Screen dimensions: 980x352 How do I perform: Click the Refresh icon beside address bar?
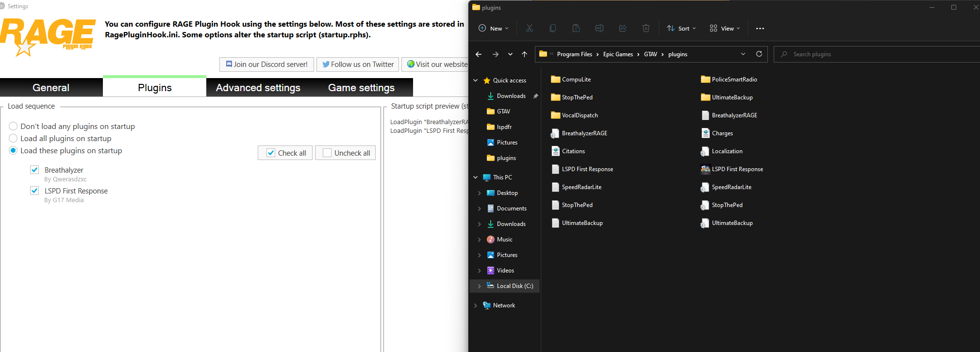[x=759, y=54]
